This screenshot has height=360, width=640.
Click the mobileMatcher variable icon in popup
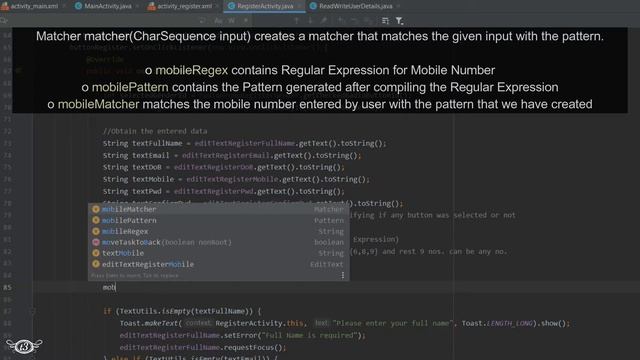(96, 209)
